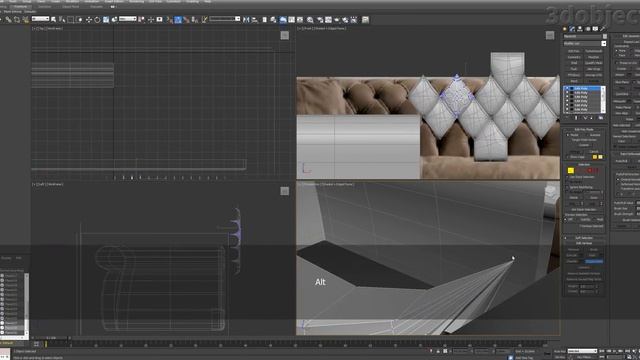This screenshot has height=360, width=640.
Task: Click the Symmetry modifier button
Action: coord(574,57)
